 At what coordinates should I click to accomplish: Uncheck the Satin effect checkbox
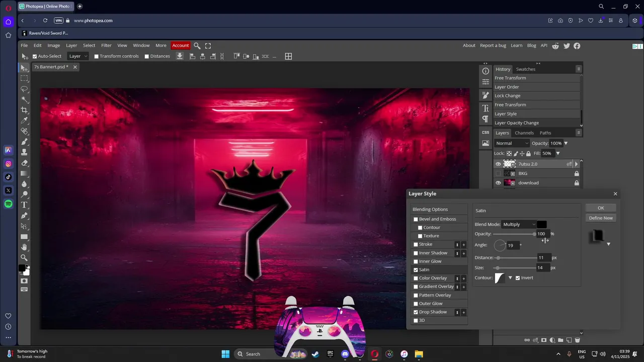click(416, 270)
